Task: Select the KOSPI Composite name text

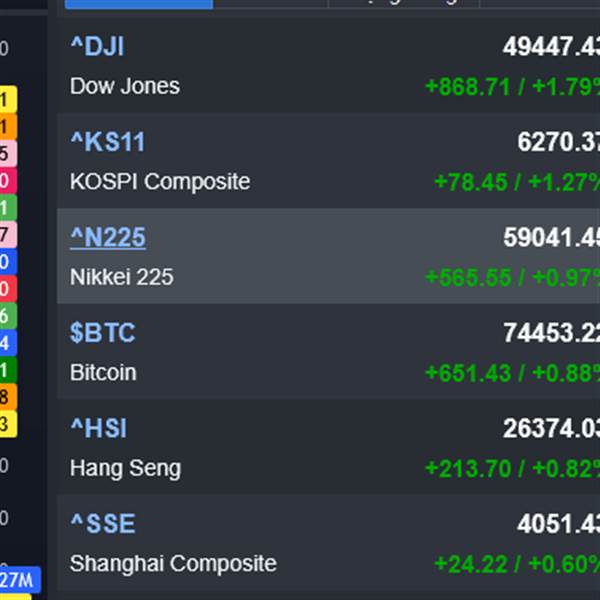Action: coord(160,181)
